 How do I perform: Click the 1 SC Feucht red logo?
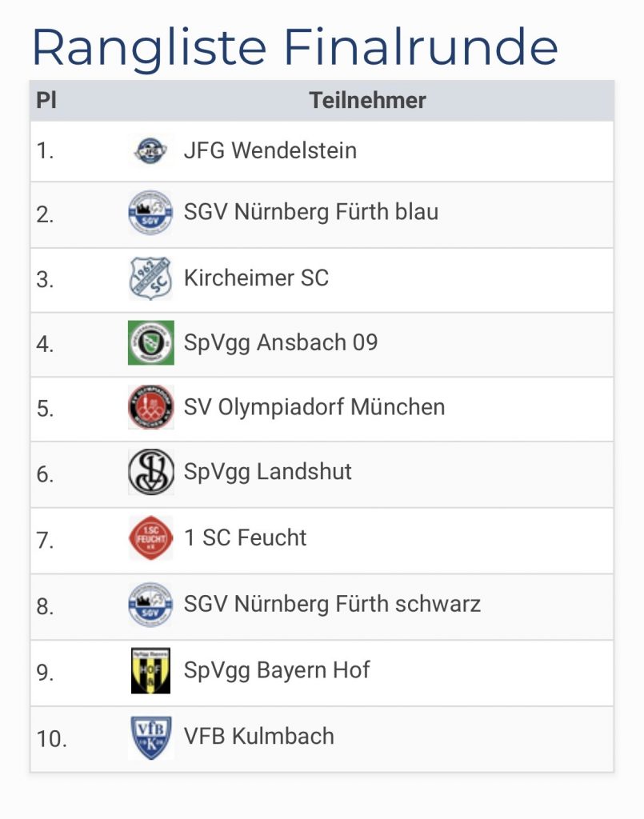click(150, 537)
